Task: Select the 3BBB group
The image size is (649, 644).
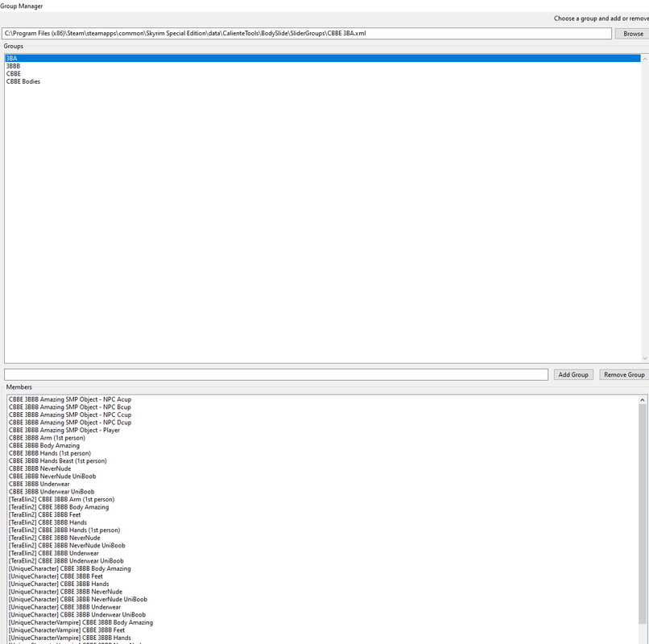Action: (x=323, y=66)
